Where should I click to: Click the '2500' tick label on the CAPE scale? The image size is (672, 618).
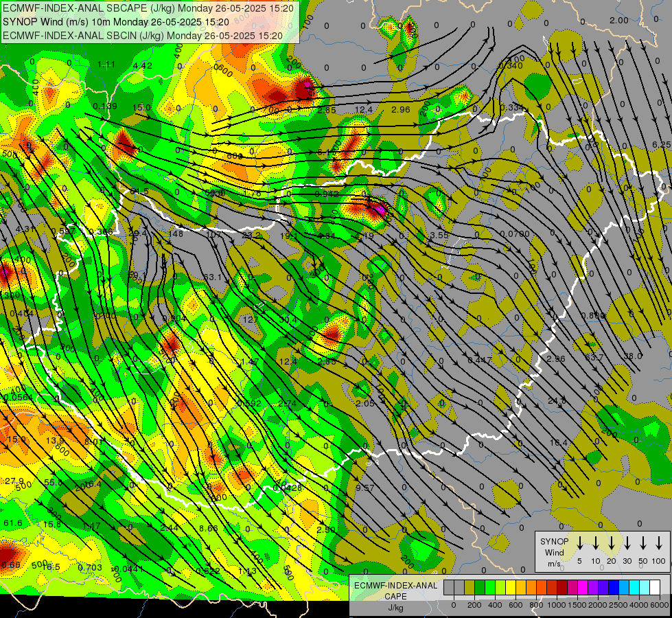click(618, 605)
